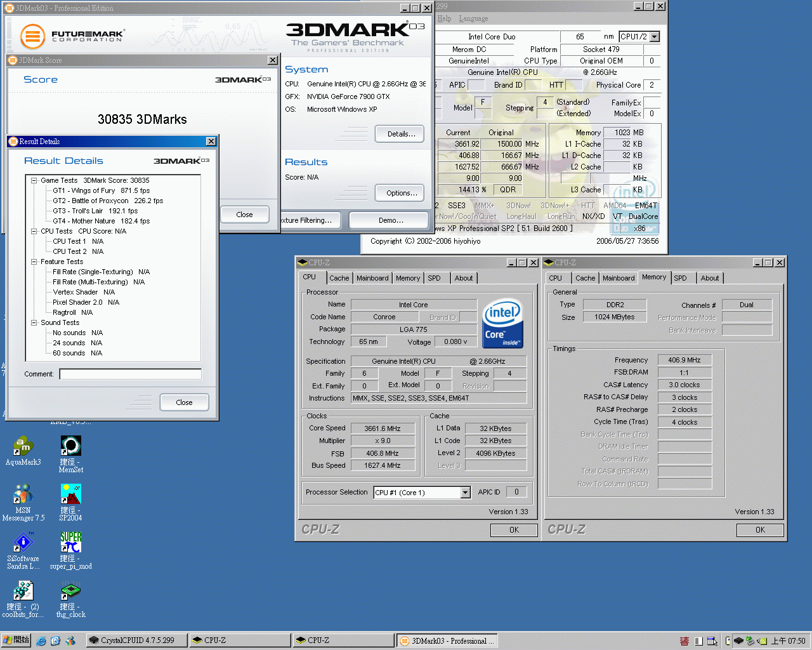Launch super_pi_mod desktop shortcut
812x650 pixels.
click(70, 550)
